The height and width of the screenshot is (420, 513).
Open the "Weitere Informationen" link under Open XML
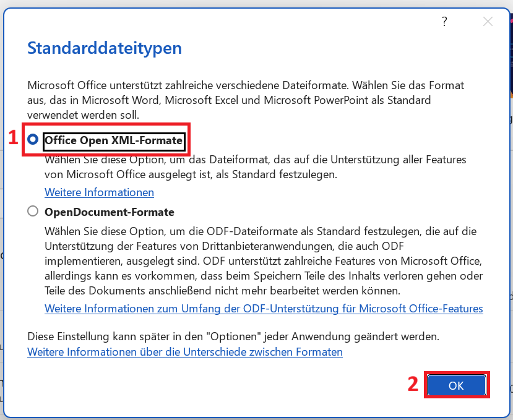click(99, 192)
